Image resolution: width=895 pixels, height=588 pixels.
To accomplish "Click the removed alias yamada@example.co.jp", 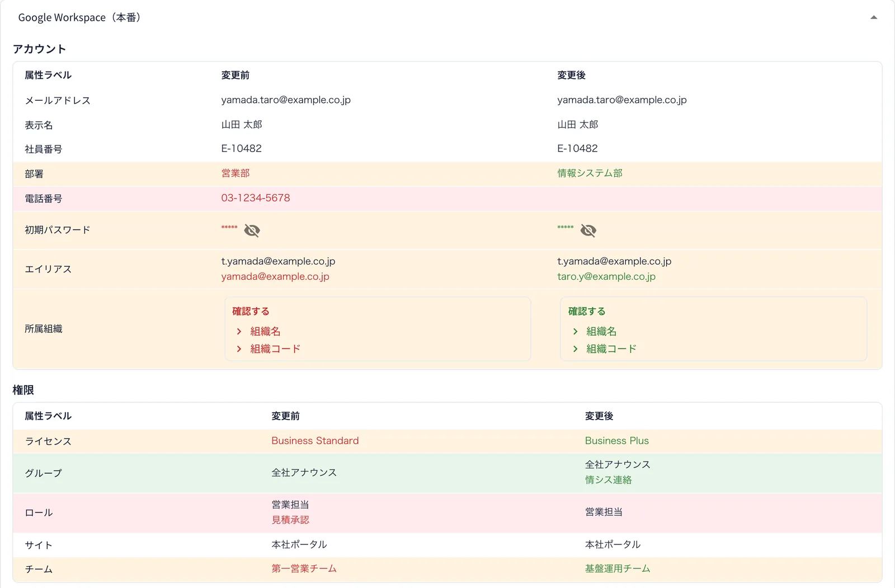I will tap(275, 276).
